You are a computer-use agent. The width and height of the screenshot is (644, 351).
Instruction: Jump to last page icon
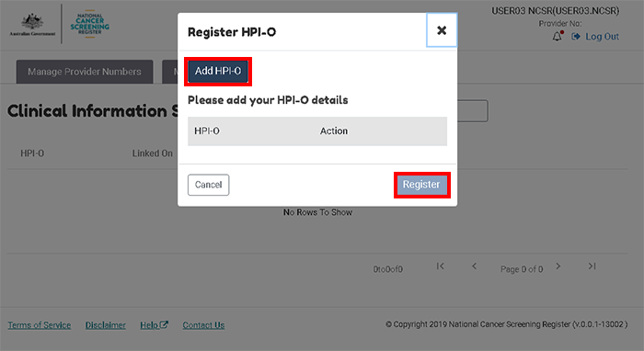pyautogui.click(x=592, y=266)
